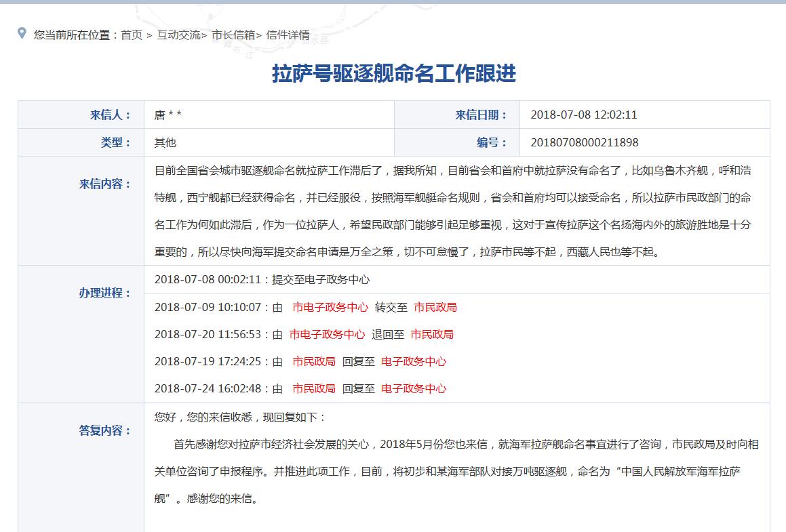Screen dimensions: 786x532
Task: Click red 市电子政务中心 in 2018-07-09 entry
Action: (x=330, y=307)
